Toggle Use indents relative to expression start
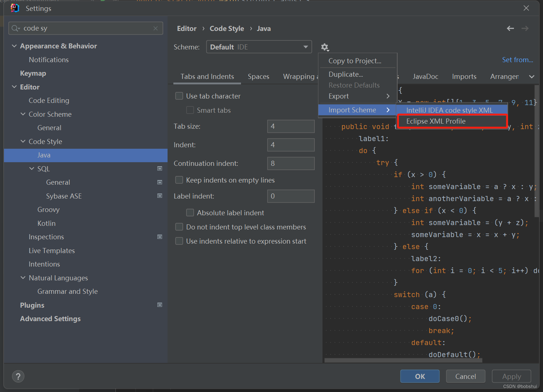The height and width of the screenshot is (392, 543). point(179,241)
